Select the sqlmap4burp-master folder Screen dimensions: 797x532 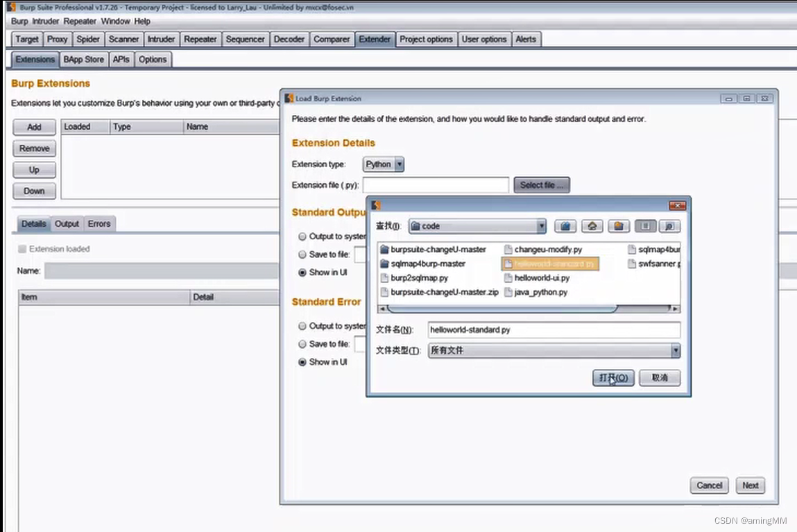pos(423,264)
